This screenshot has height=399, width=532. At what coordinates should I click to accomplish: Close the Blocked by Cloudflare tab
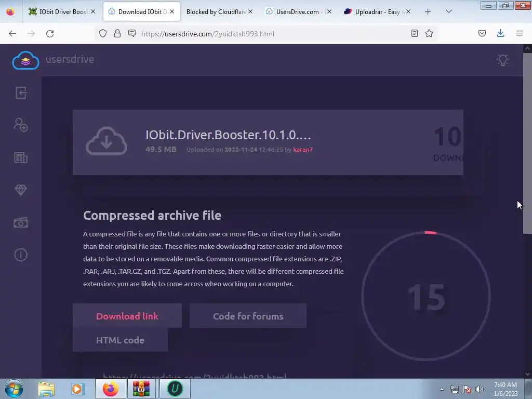pyautogui.click(x=250, y=11)
